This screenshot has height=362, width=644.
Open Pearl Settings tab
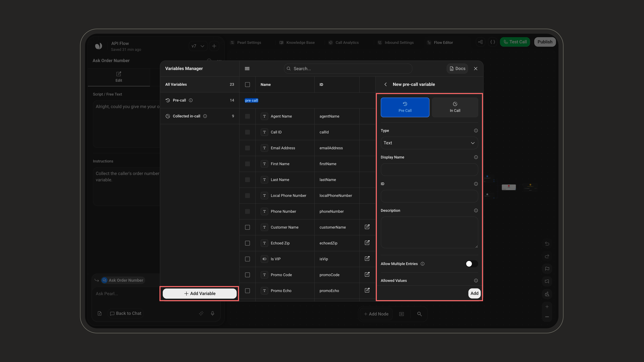pos(246,42)
